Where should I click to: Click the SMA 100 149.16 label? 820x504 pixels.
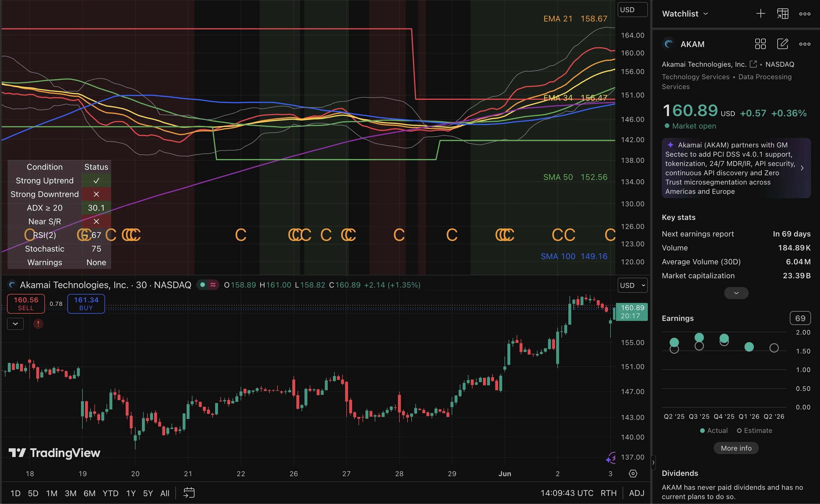574,256
